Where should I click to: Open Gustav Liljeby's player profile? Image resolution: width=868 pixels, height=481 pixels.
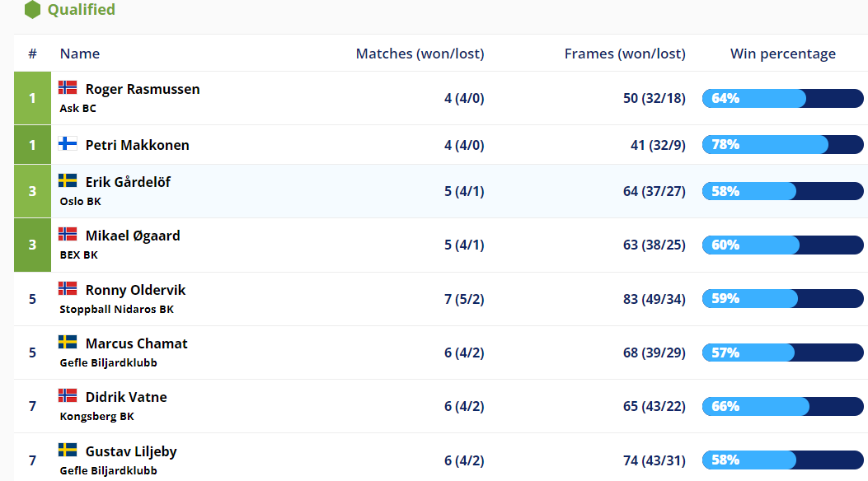[x=131, y=451]
